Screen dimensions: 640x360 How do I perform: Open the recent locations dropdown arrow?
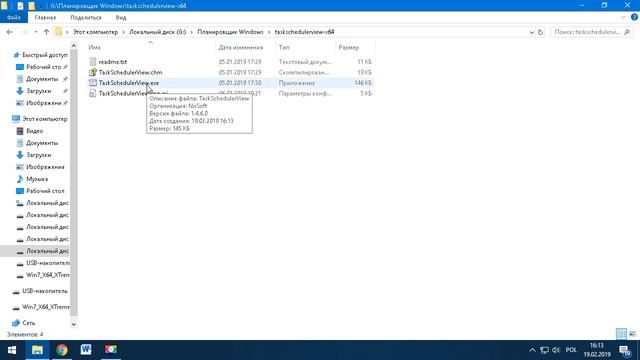36,32
